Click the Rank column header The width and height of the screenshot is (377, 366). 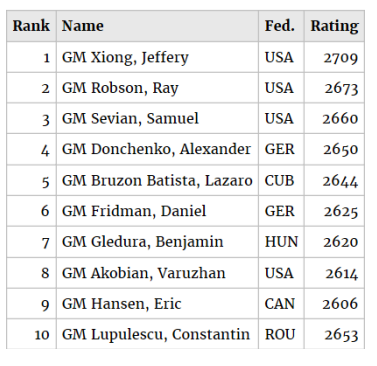31,26
